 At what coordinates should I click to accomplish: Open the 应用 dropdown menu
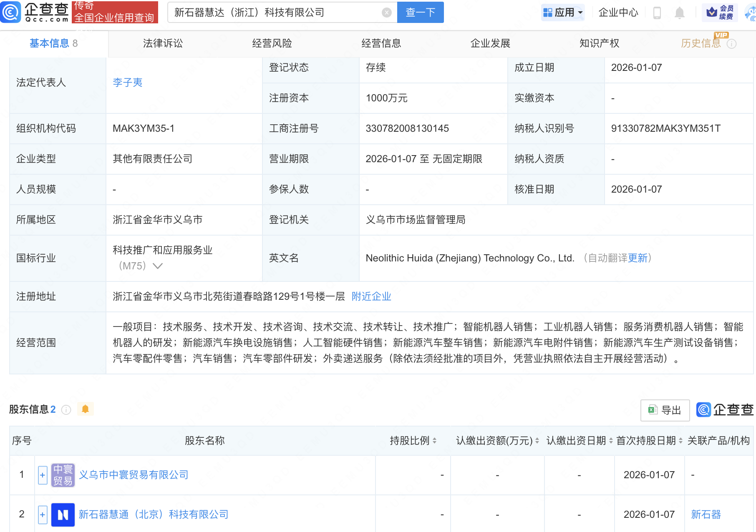click(x=563, y=13)
